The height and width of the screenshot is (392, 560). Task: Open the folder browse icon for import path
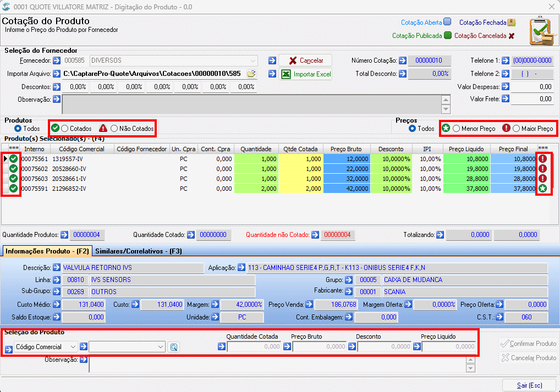coord(251,74)
